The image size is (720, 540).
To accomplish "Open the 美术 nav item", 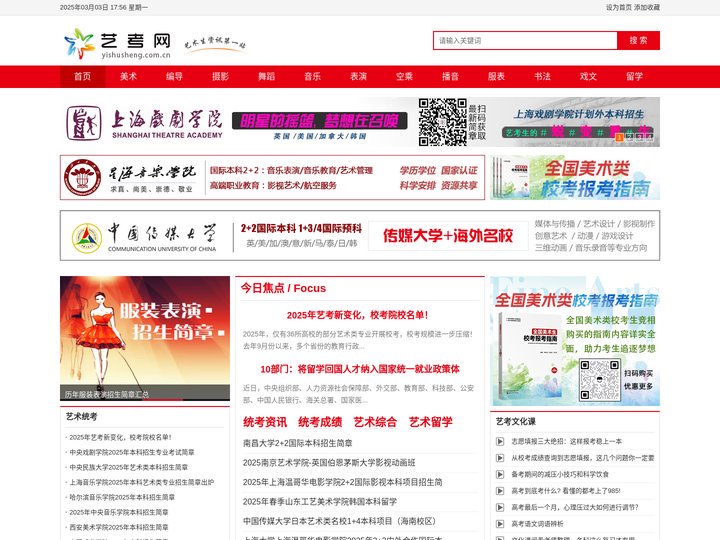I will [129, 77].
